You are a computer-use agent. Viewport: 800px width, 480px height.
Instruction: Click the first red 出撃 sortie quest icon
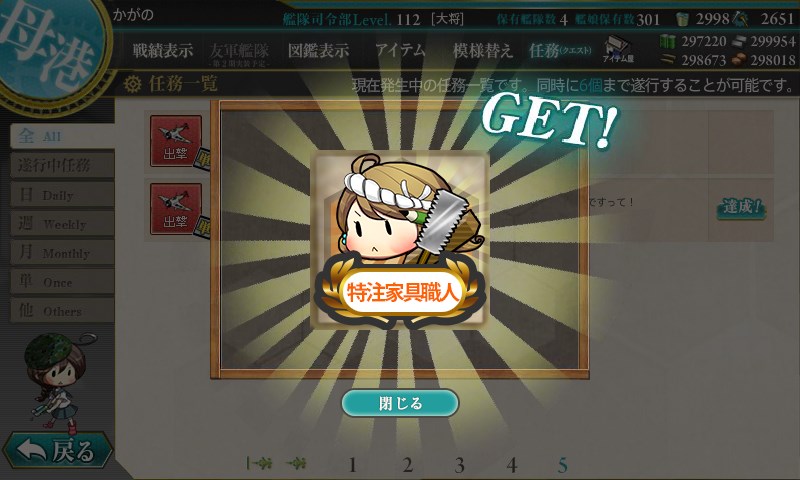pos(176,141)
